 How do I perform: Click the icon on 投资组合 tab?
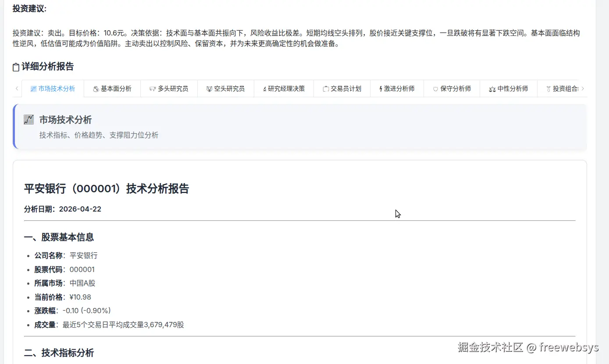(x=548, y=88)
